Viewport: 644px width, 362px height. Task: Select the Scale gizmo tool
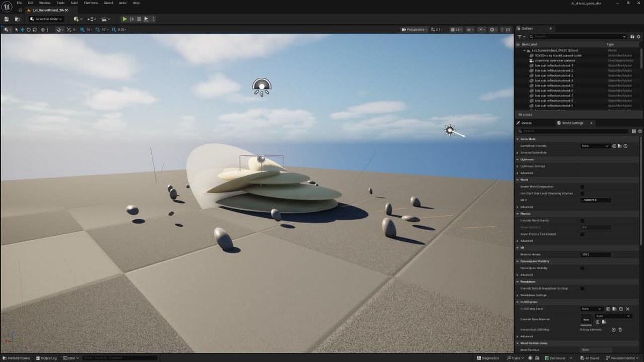34,29
